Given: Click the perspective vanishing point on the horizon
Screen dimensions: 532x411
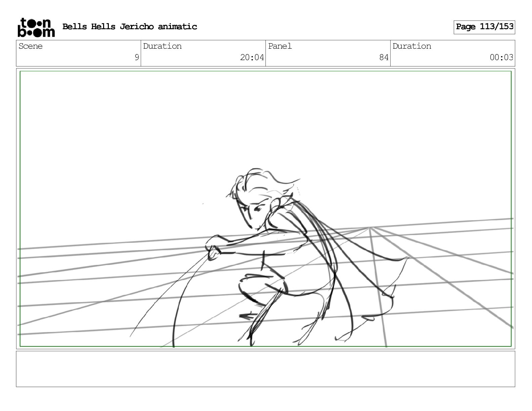Looking at the screenshot, I should (370, 228).
